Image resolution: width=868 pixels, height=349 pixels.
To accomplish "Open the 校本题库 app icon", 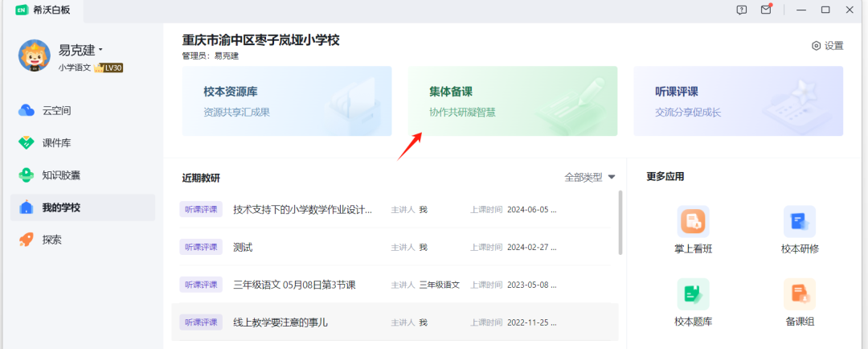I will click(693, 294).
